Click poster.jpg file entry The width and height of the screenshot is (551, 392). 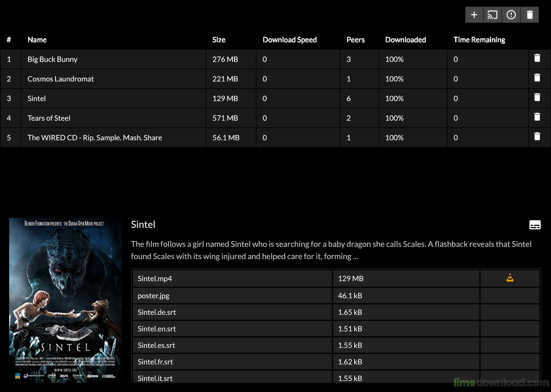153,296
